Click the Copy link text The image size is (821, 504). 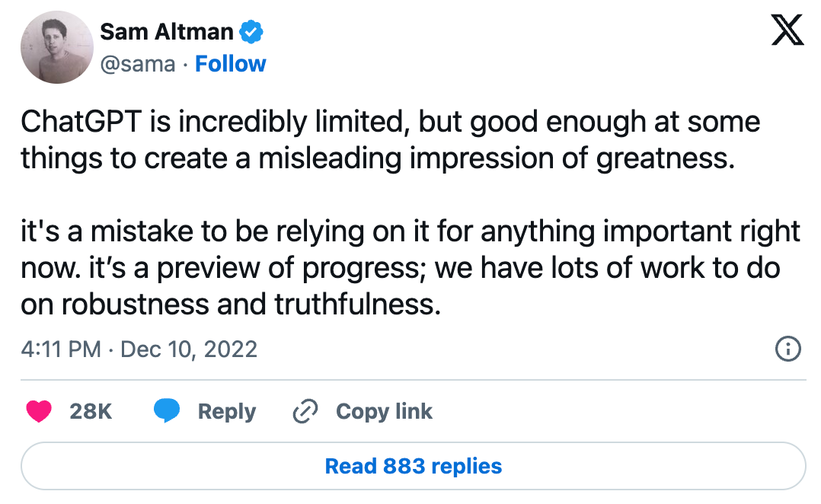click(384, 412)
